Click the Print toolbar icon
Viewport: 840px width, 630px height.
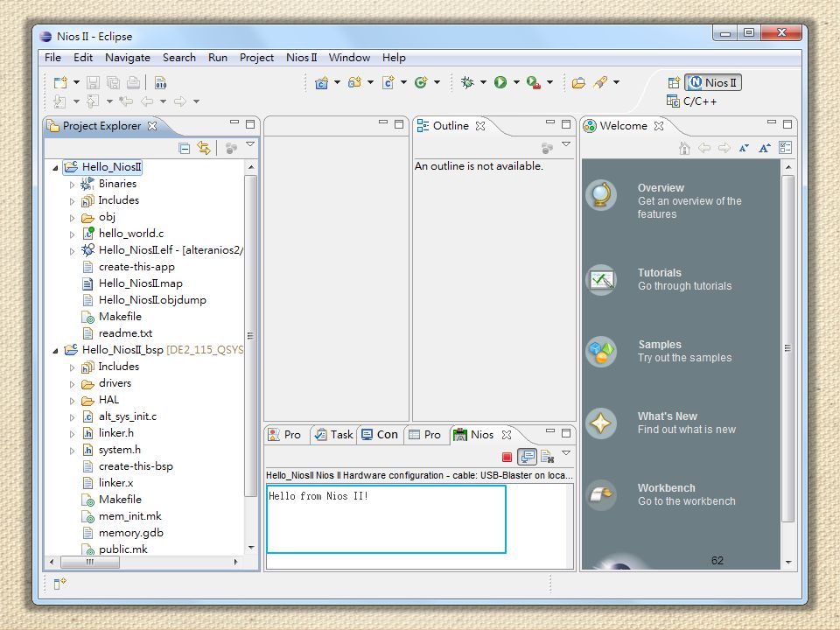pos(133,82)
